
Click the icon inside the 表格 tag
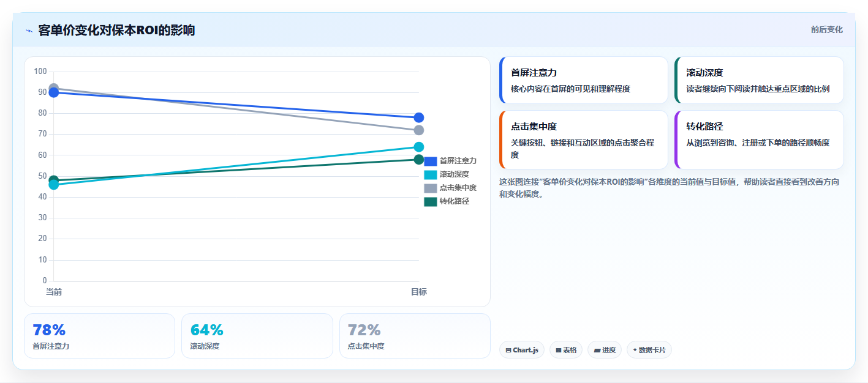click(559, 351)
